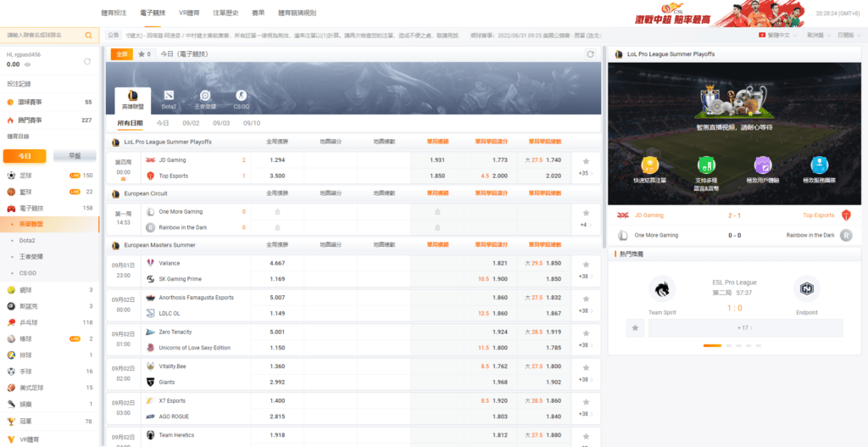Switch to the VR體育 top menu tab

[190, 14]
